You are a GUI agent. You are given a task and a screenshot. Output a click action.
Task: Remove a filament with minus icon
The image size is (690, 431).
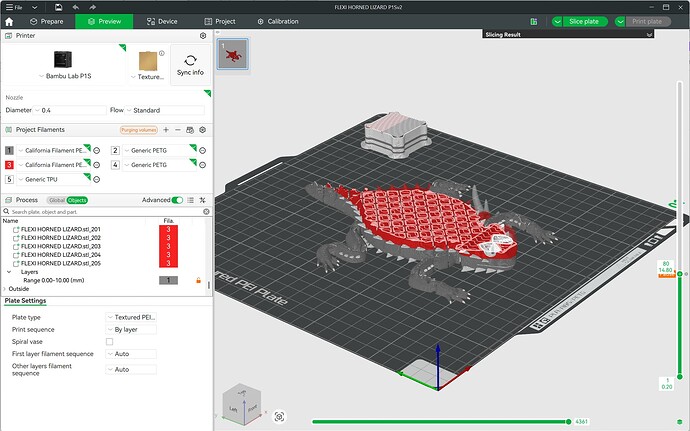tap(178, 130)
